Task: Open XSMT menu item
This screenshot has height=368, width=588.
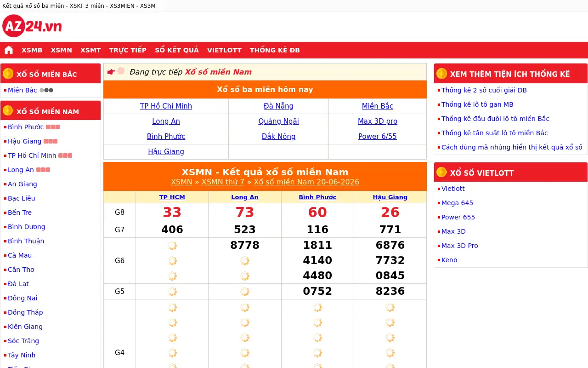Action: 90,50
